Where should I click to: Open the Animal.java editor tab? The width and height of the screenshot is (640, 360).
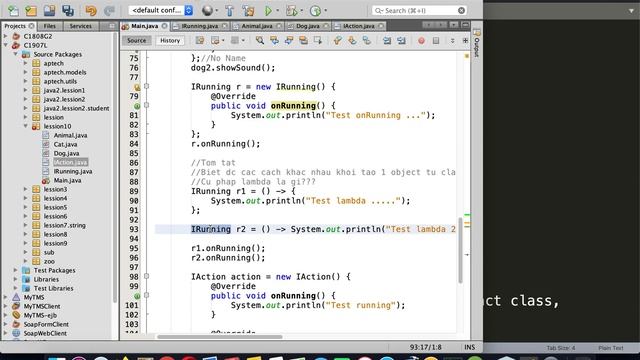click(257, 26)
